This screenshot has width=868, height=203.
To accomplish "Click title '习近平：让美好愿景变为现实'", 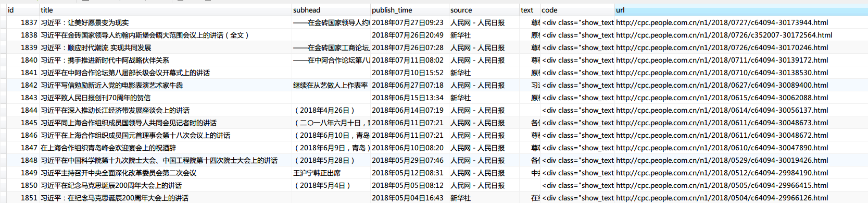I will click(x=85, y=22).
